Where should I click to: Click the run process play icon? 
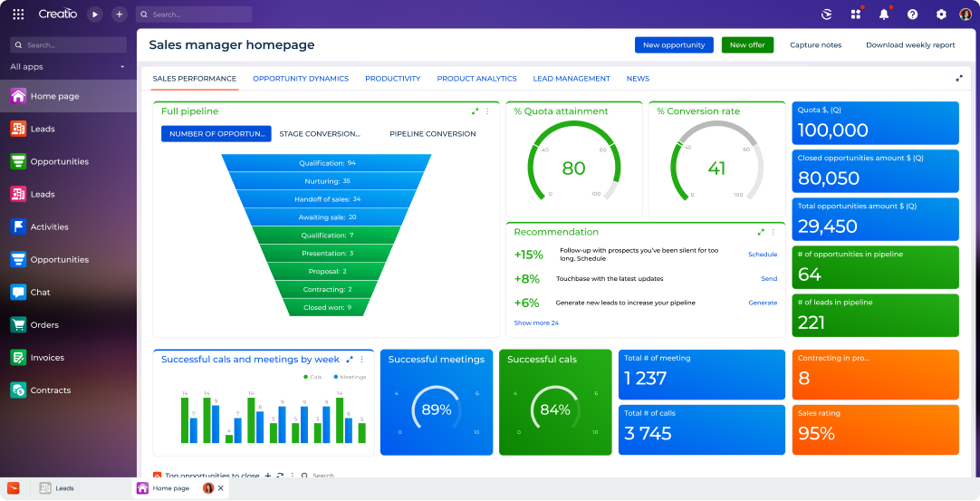point(95,14)
